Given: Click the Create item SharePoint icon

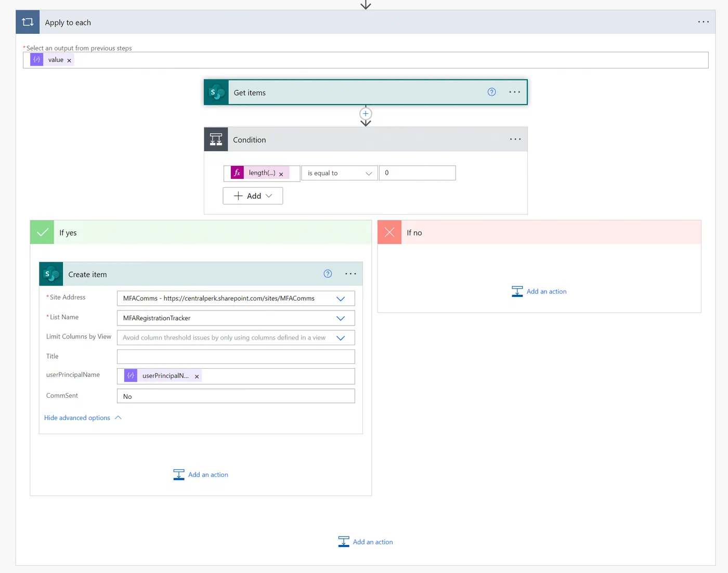Looking at the screenshot, I should pos(51,274).
